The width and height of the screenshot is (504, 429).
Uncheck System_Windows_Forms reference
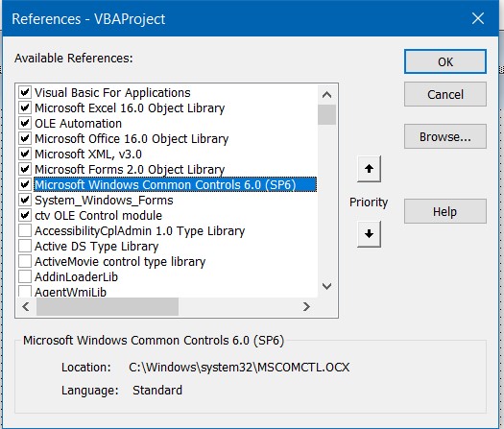[x=25, y=201]
